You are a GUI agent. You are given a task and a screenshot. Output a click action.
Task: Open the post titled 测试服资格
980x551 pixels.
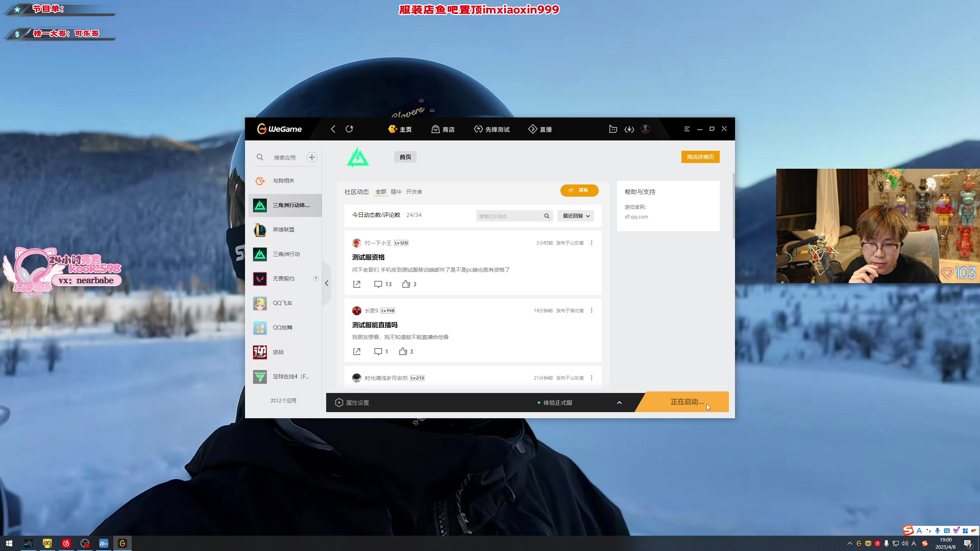tap(368, 257)
